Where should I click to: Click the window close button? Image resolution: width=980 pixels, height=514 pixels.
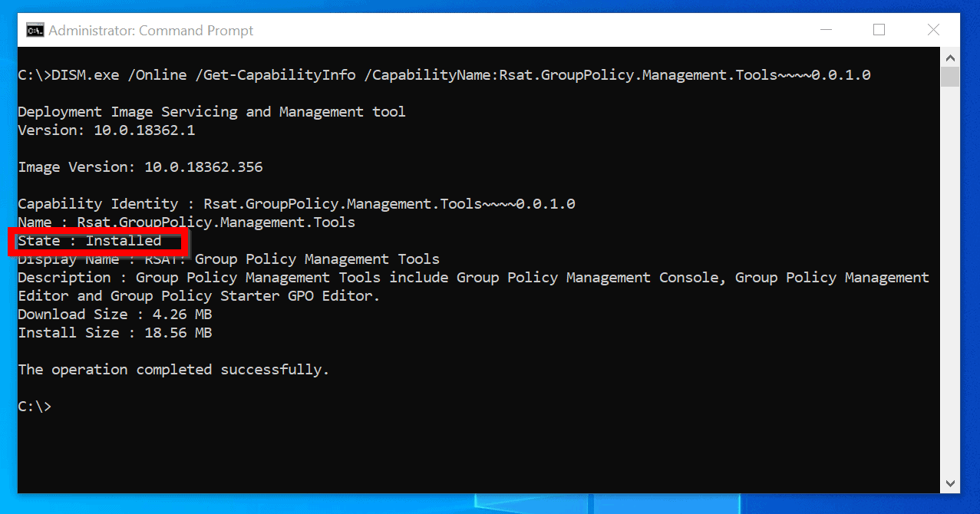click(x=933, y=29)
